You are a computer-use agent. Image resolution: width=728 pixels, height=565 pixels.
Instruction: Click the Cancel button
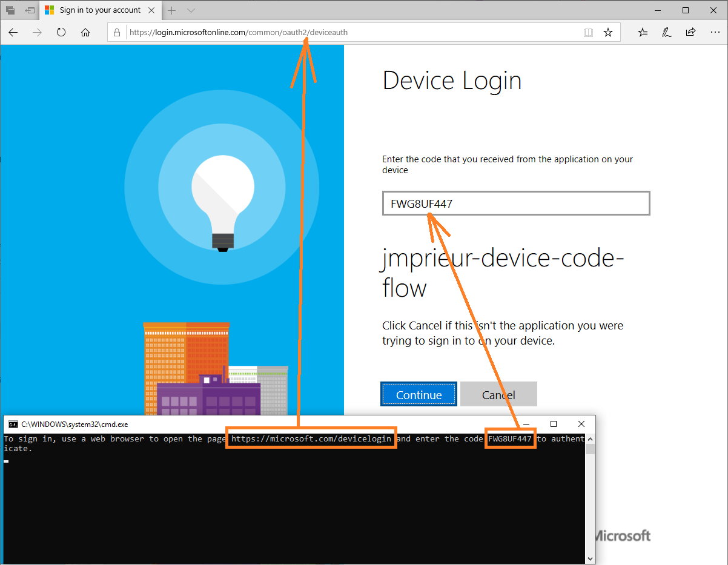(x=498, y=395)
